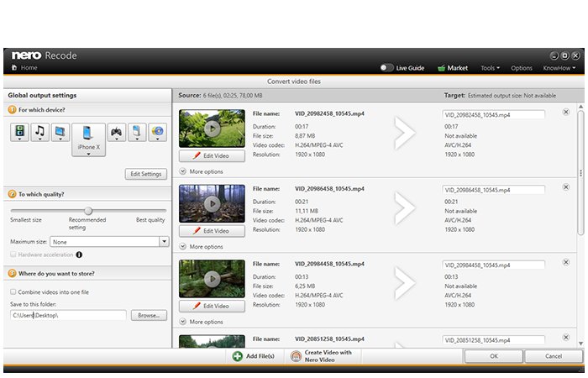Open the Tools menu
Viewport: 588px width, 378px height.
click(x=490, y=68)
